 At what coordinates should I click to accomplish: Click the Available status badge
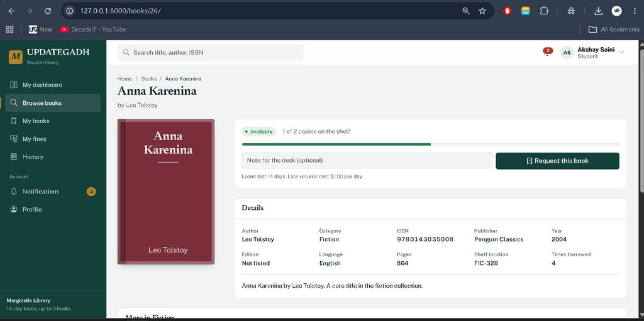(x=258, y=132)
